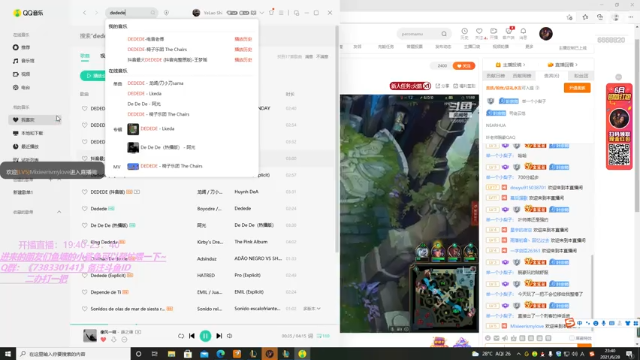This screenshot has width=640, height=360.
Task: Change the loop mode icon in player bar
Action: tap(181, 336)
